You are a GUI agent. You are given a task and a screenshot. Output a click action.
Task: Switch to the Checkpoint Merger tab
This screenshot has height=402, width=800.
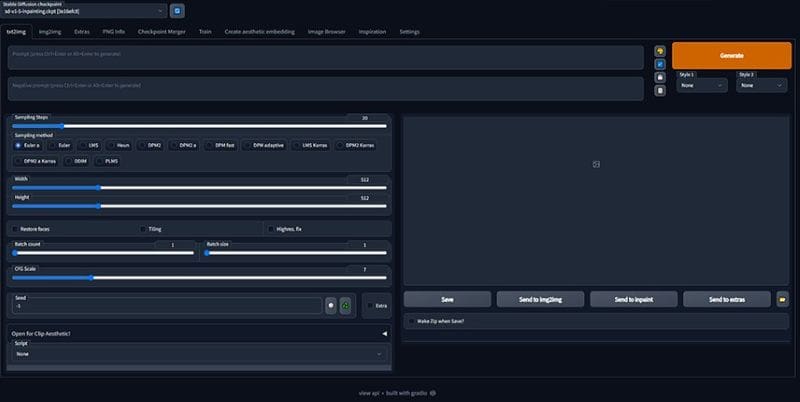(x=162, y=32)
